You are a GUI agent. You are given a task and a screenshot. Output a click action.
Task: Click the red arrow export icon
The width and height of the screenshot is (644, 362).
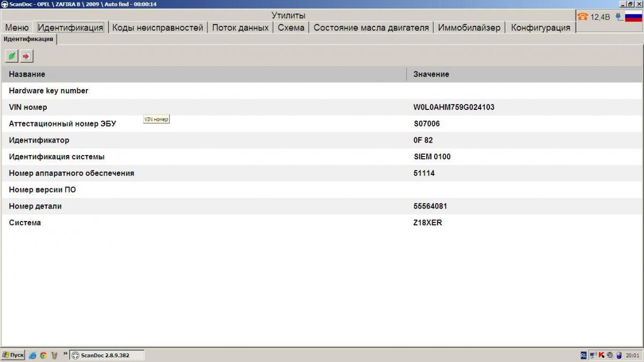tap(26, 56)
